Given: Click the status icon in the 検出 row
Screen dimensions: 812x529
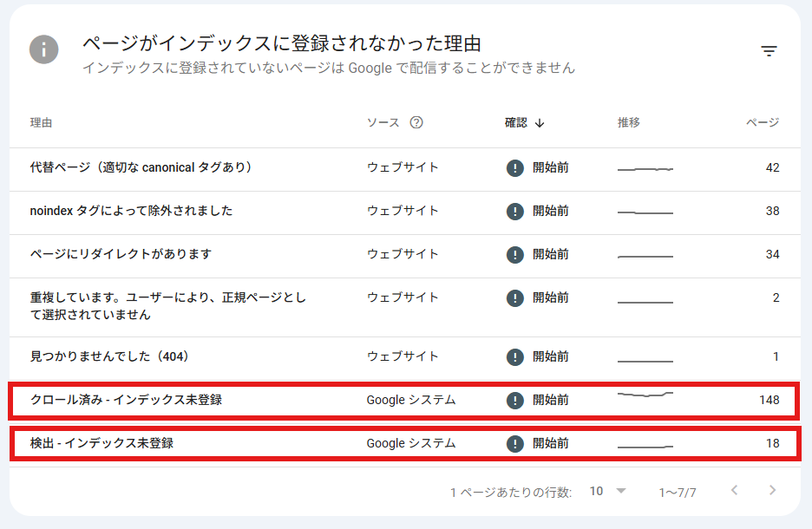Looking at the screenshot, I should (x=514, y=444).
